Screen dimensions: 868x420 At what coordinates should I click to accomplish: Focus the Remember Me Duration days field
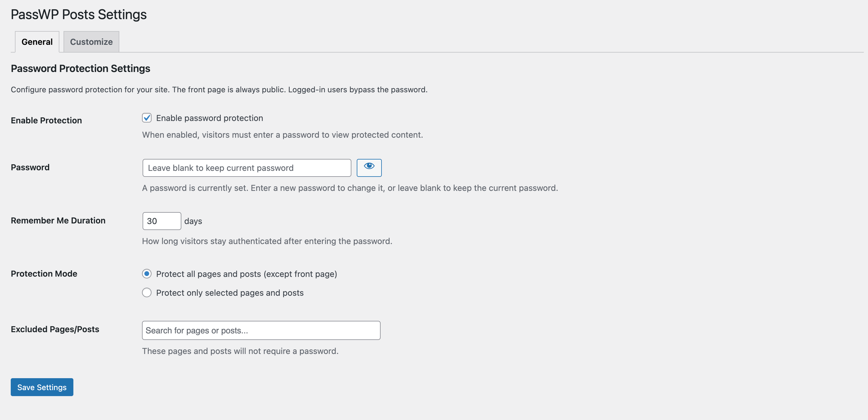coord(162,221)
